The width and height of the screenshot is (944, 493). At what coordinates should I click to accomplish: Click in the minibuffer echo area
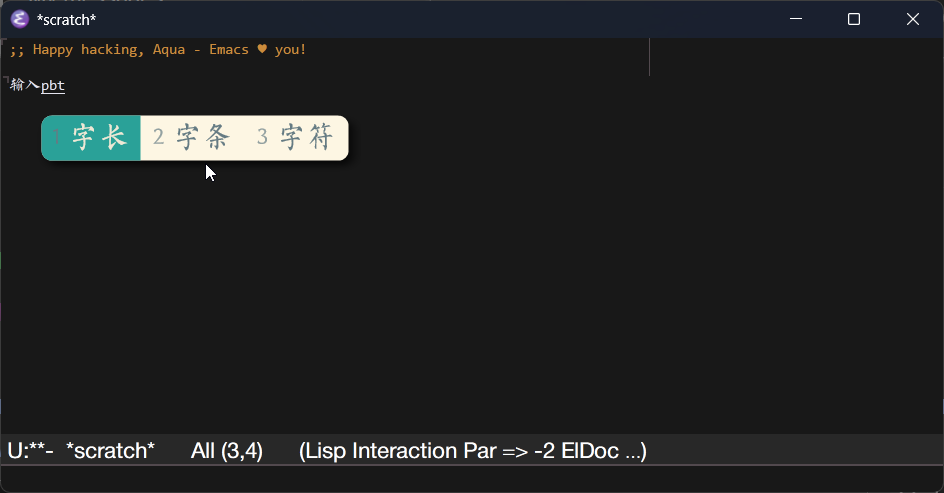click(472, 479)
